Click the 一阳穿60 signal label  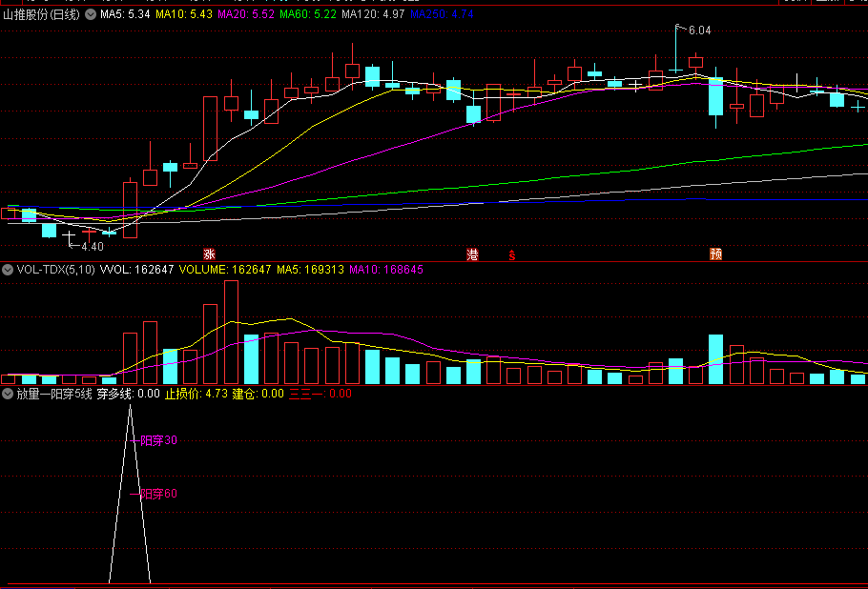pyautogui.click(x=154, y=494)
